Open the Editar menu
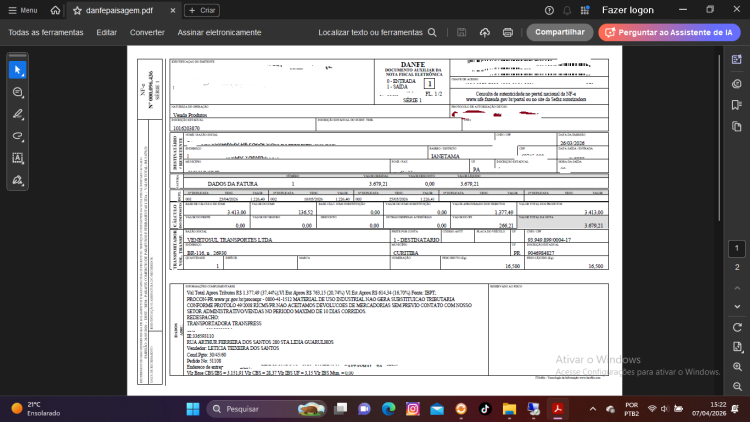This screenshot has height=422, width=750. pyautogui.click(x=107, y=33)
